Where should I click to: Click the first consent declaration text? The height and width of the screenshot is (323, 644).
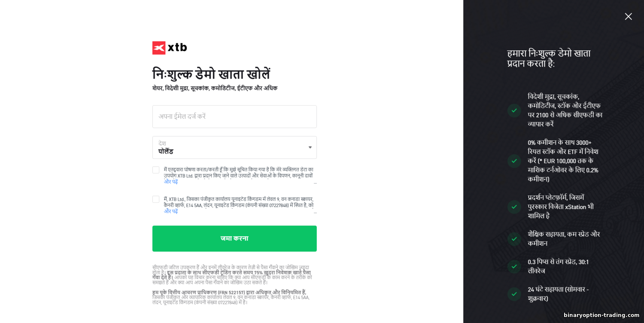pos(238,172)
